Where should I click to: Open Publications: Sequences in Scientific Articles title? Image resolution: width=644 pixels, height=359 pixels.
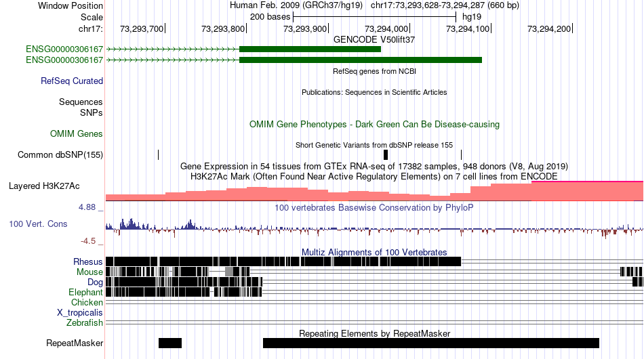tap(374, 92)
